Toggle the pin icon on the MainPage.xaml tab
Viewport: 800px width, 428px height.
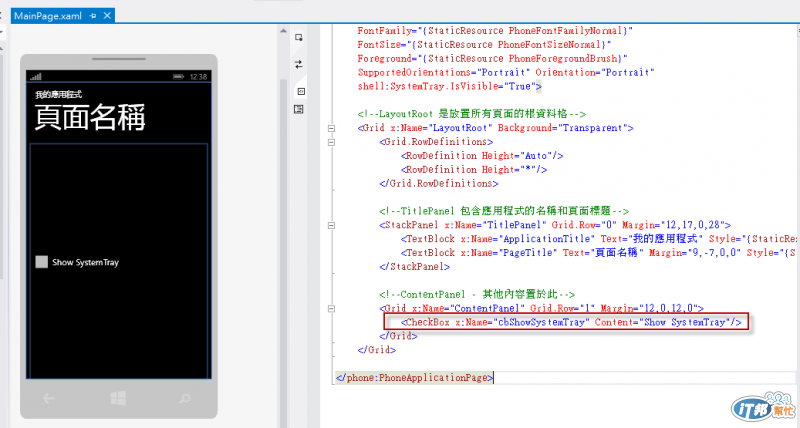(x=93, y=16)
